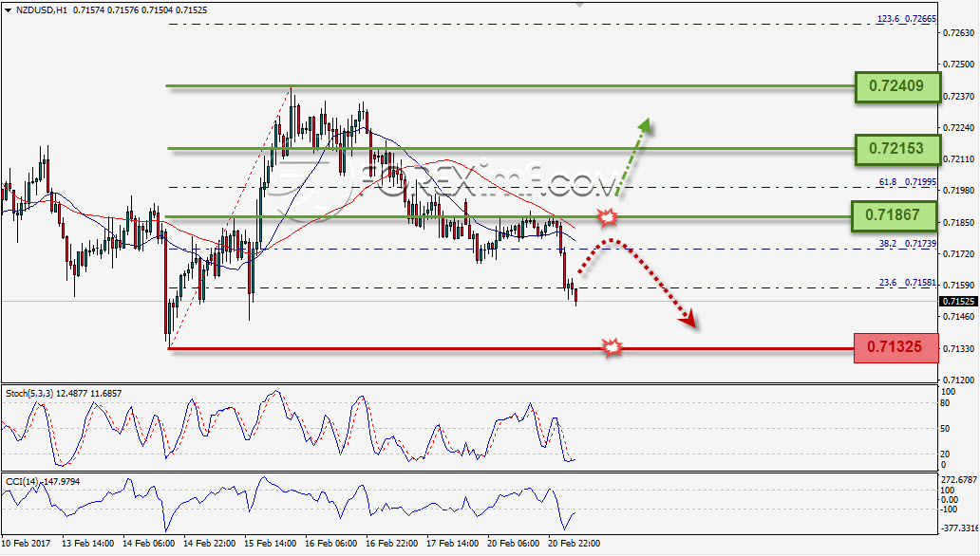The width and height of the screenshot is (980, 556).
Task: Click the 0.72240 price scale value
Action: (x=959, y=127)
